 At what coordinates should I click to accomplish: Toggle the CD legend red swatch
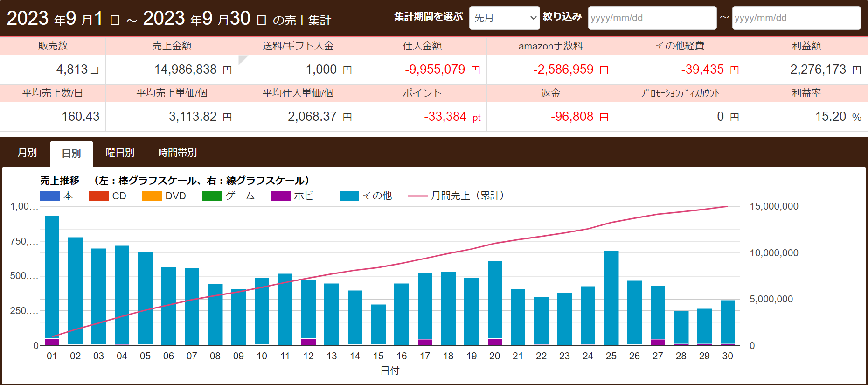98,196
